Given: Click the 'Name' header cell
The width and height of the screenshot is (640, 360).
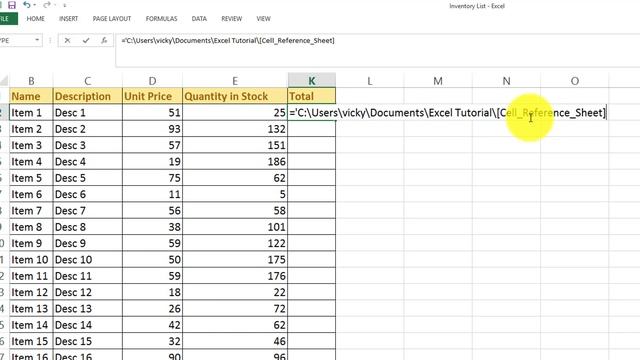Looking at the screenshot, I should [x=31, y=96].
